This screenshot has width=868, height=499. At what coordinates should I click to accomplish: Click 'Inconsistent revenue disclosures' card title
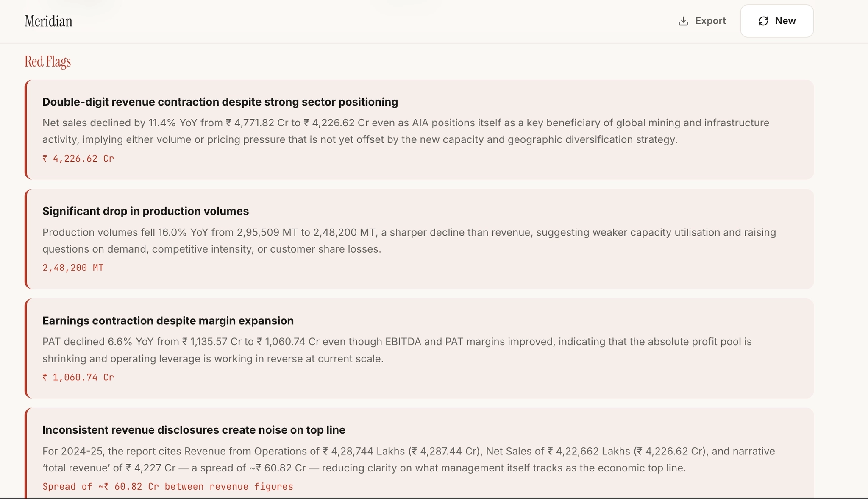[194, 430]
